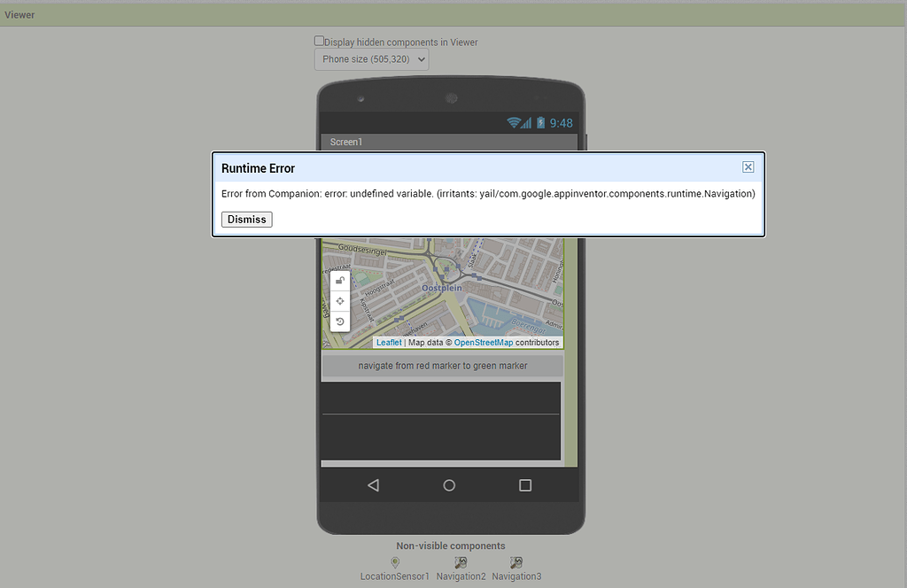This screenshot has width=907, height=588.
Task: Click the Viewer panel header
Action: [19, 14]
